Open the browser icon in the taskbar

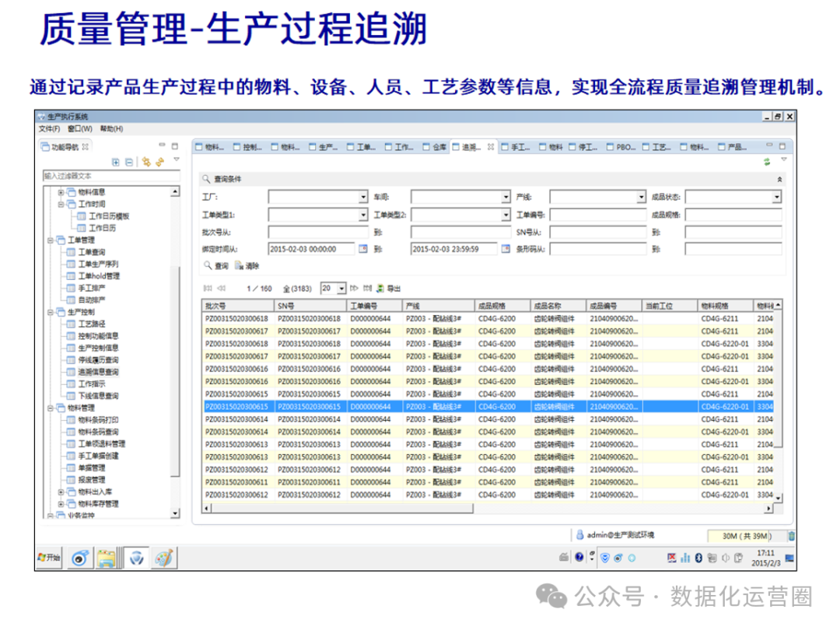click(x=80, y=558)
